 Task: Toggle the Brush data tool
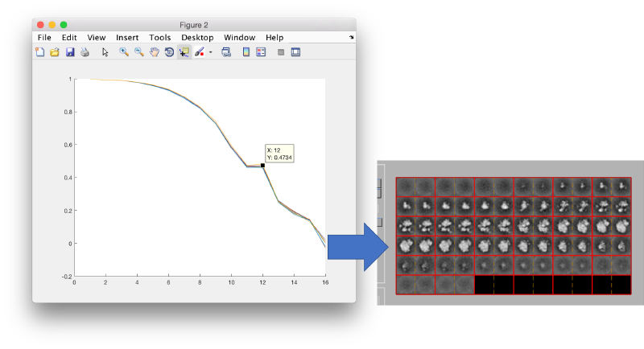(x=198, y=52)
